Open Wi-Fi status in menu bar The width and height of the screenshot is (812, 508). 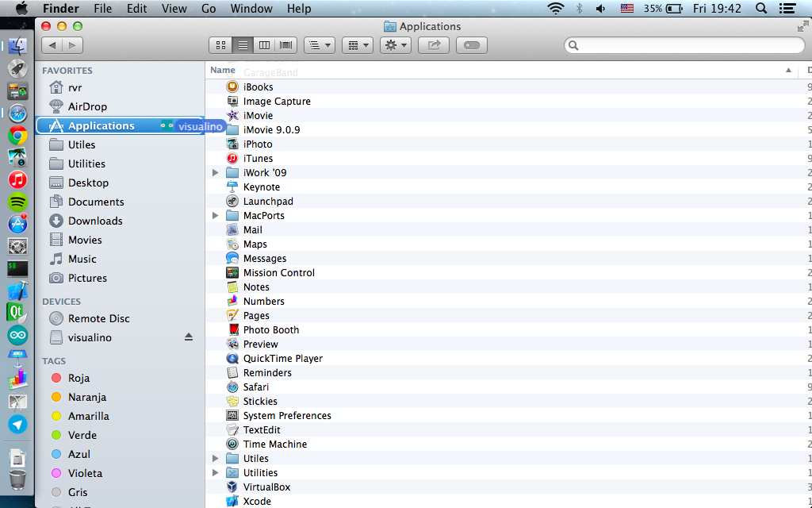556,8
